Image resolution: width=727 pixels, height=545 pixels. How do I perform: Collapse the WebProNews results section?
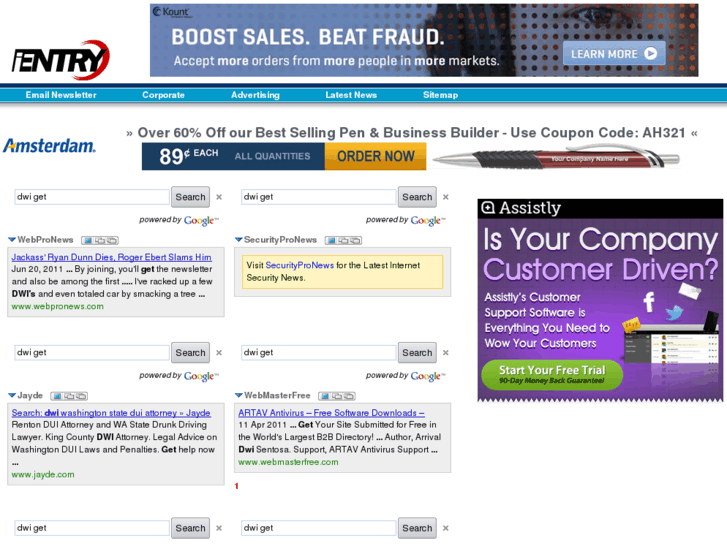pos(12,240)
